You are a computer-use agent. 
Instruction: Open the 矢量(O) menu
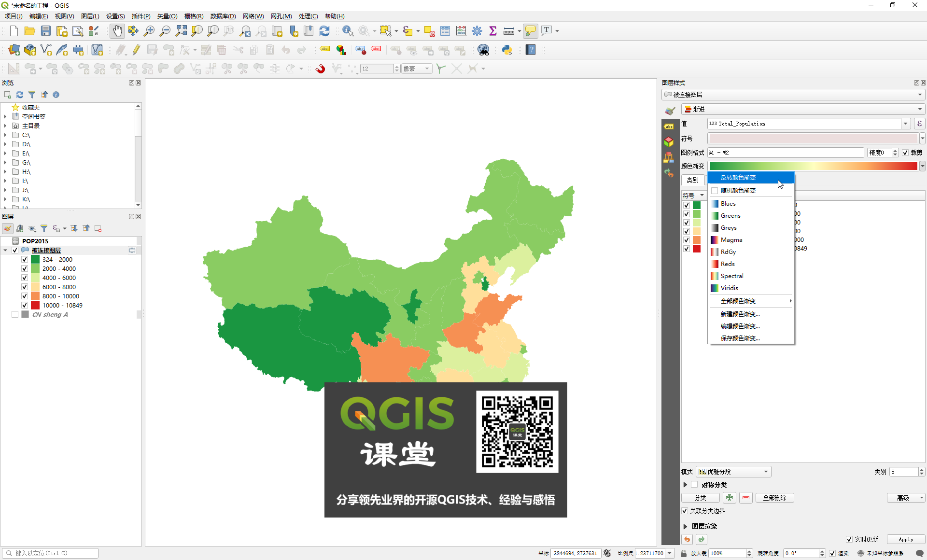point(167,16)
